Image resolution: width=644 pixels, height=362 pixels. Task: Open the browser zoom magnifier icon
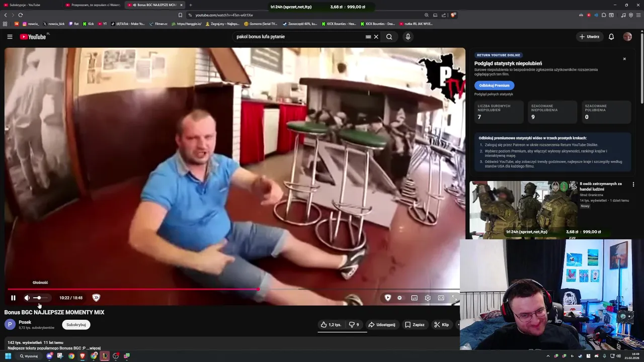pos(427,15)
